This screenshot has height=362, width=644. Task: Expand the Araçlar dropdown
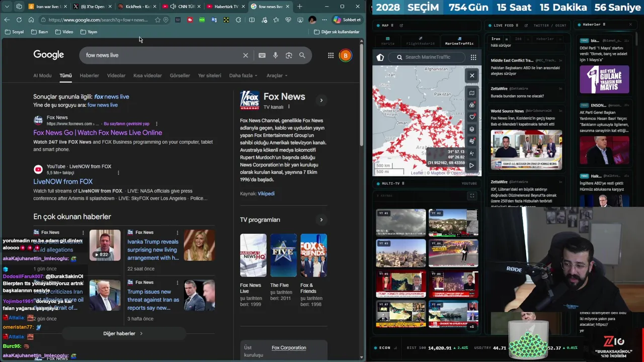pos(277,75)
